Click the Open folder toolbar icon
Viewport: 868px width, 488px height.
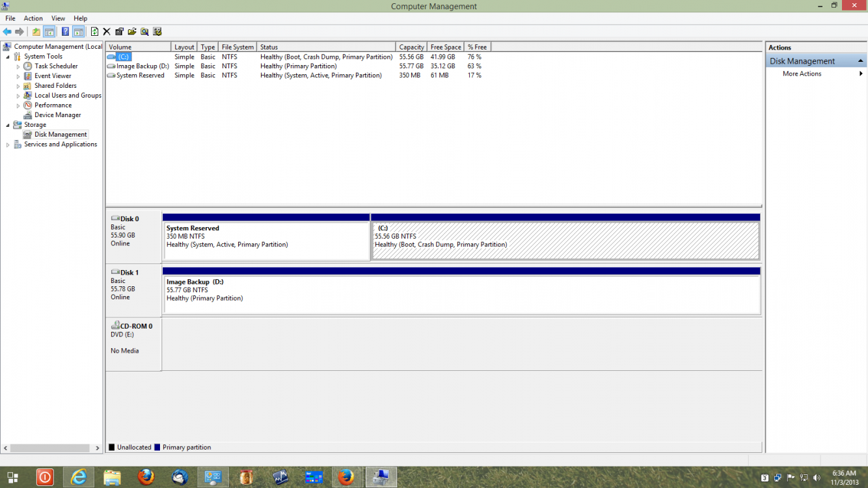tap(132, 31)
